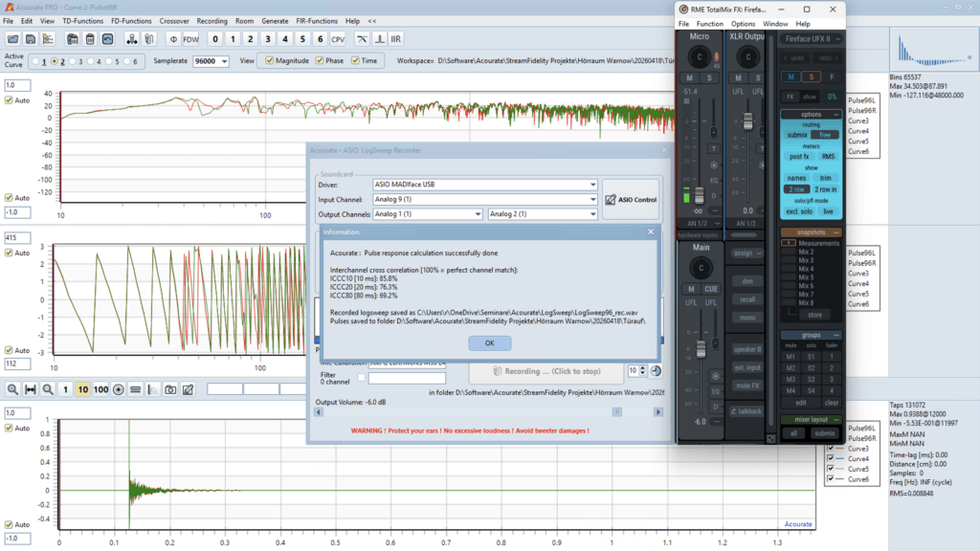Expand the ASIO Driver dropdown

pos(593,185)
